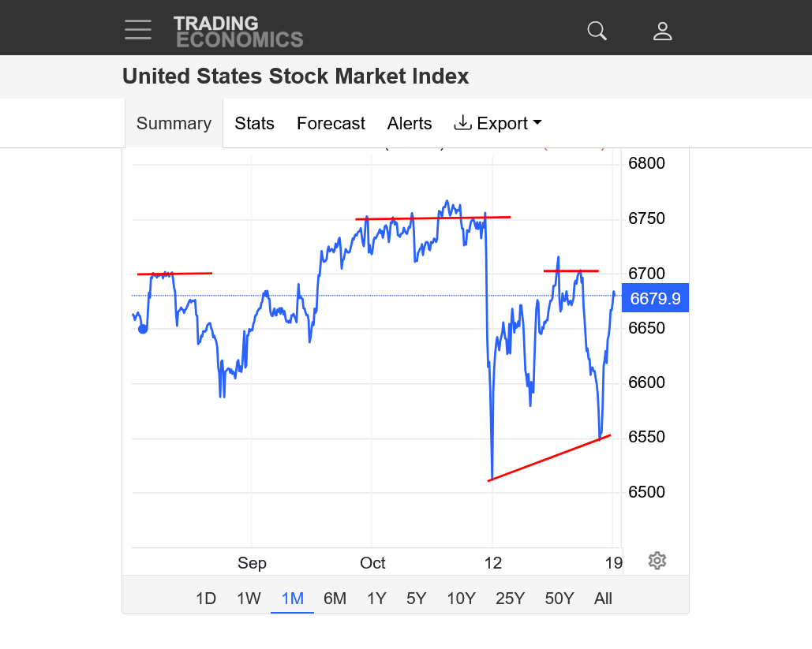Show the 5Y chart range
The width and height of the screenshot is (812, 649).
417,599
